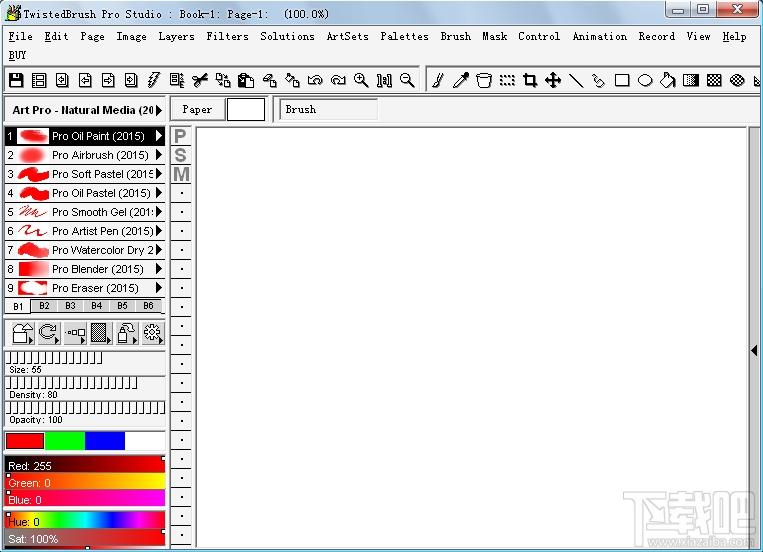Expand arrow next to Pro Oil Paint (2015)
The width and height of the screenshot is (763, 552).
[159, 136]
